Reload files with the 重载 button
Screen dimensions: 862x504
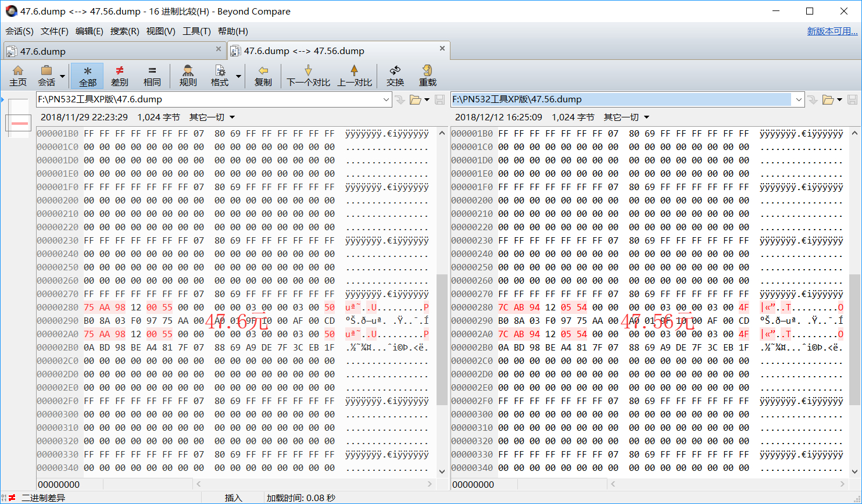pos(427,76)
